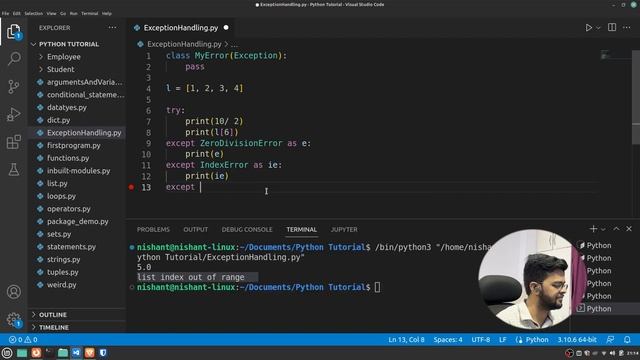Close the terminal panel
This screenshot has width=640, height=360.
[629, 229]
